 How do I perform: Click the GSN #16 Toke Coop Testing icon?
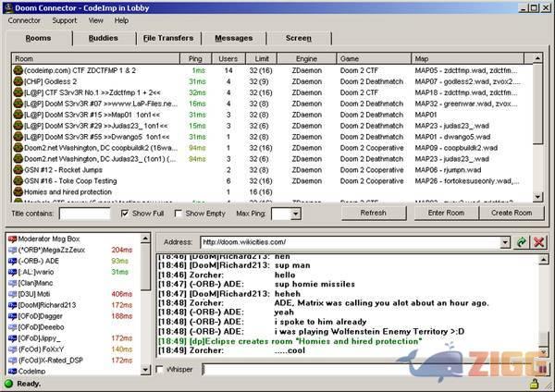(18, 181)
